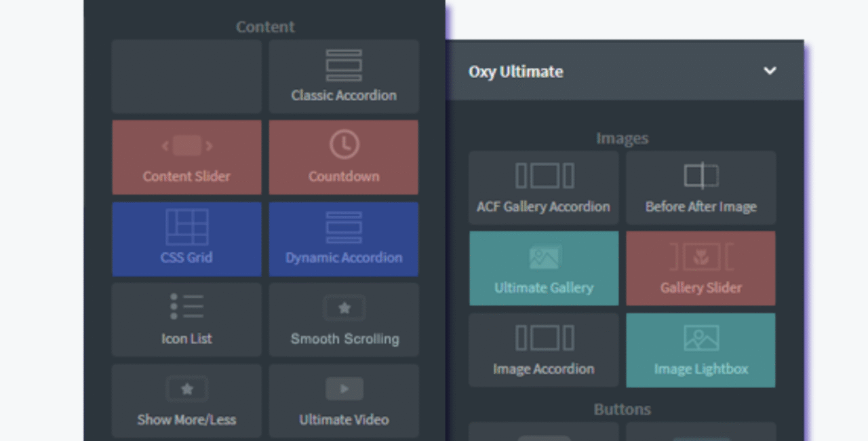The width and height of the screenshot is (868, 441).
Task: Click the Buttons section heading
Action: click(622, 410)
